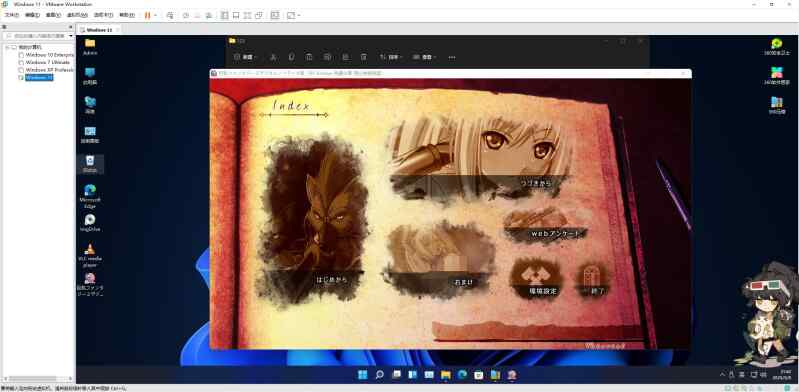Screen dimensions: 799x392
Task: Open the dropdown arrow beside the pause button
Action: click(x=155, y=15)
